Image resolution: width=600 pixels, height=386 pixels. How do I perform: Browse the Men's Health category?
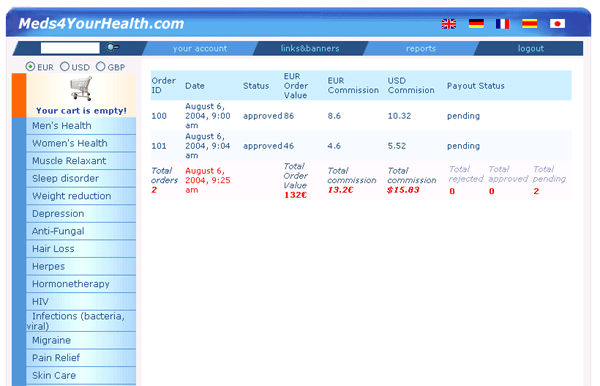tap(81, 125)
